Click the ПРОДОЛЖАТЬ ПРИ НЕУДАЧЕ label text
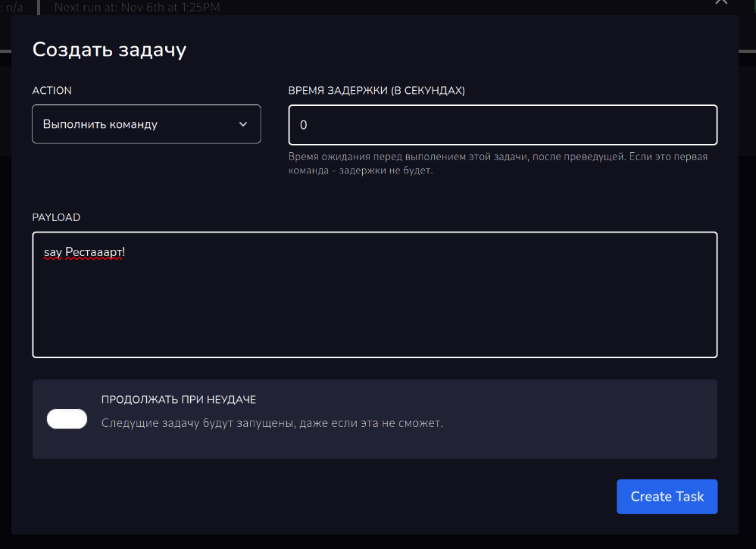Image resolution: width=756 pixels, height=549 pixels. (184, 399)
